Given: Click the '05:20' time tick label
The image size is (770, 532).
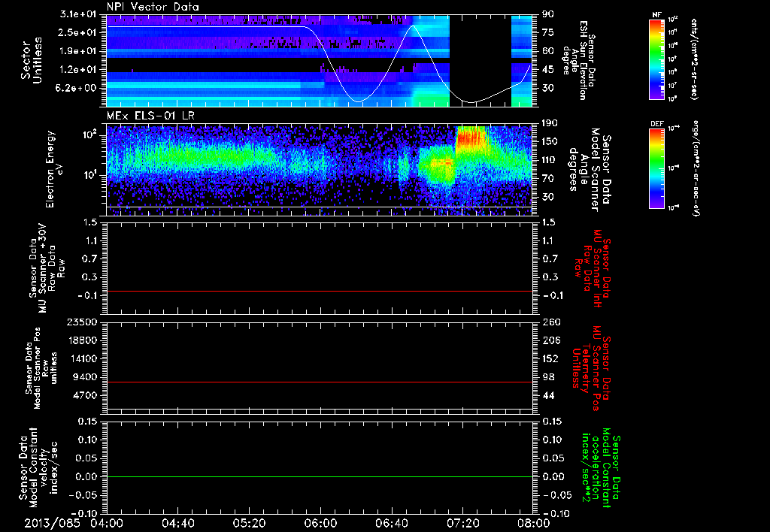Looking at the screenshot, I should (x=249, y=523).
